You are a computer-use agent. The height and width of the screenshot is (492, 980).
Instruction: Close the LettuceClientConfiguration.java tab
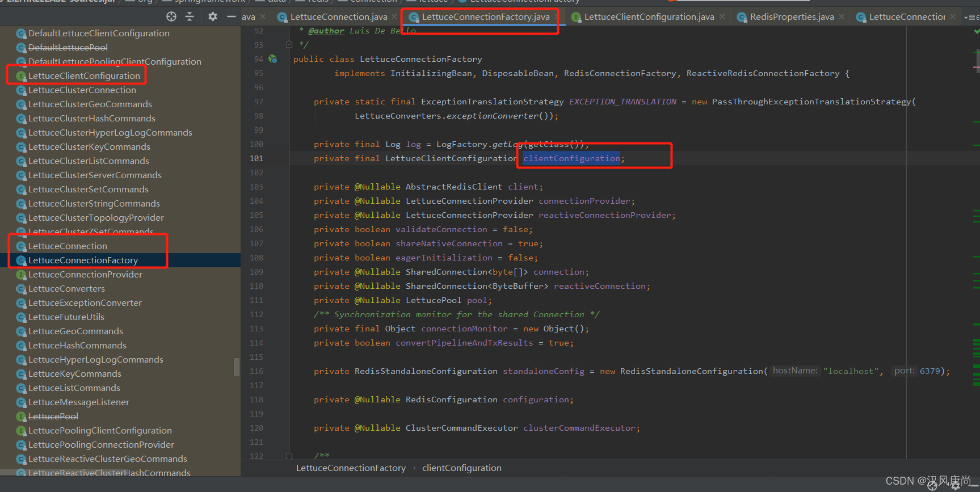[x=722, y=17]
